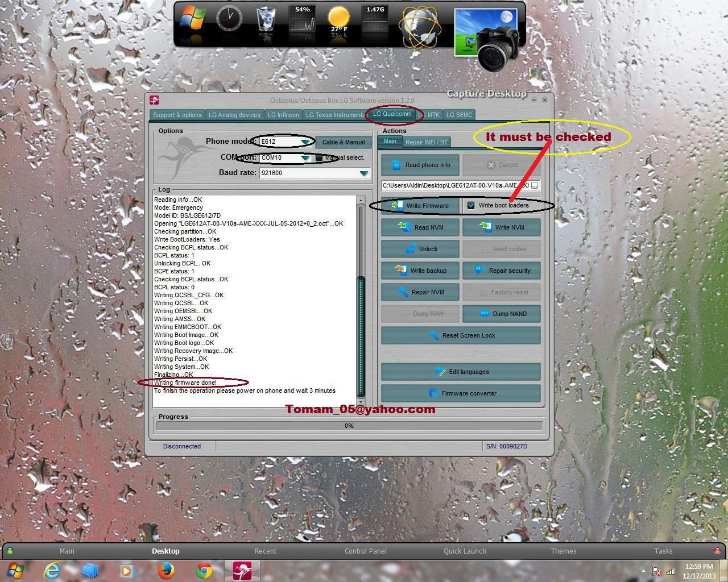Open the blue window switcher taskbar icon
The width and height of the screenshot is (728, 582).
pyautogui.click(x=90, y=571)
